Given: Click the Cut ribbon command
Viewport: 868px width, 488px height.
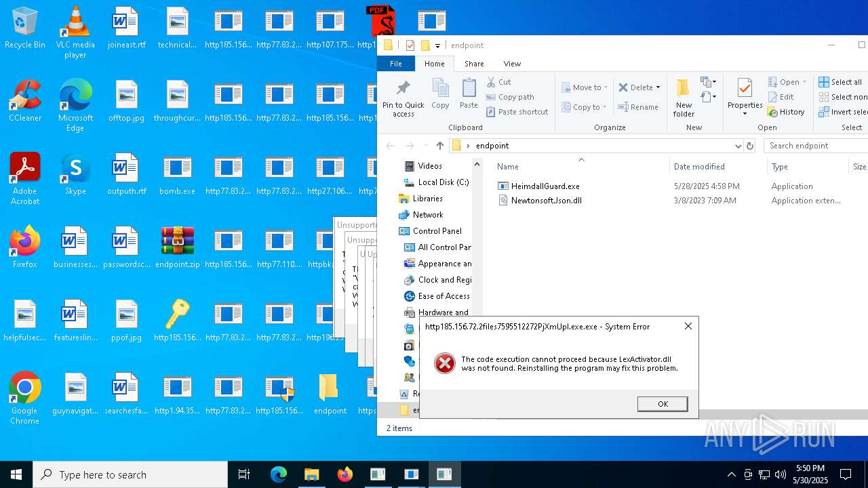Looking at the screenshot, I should (x=499, y=82).
